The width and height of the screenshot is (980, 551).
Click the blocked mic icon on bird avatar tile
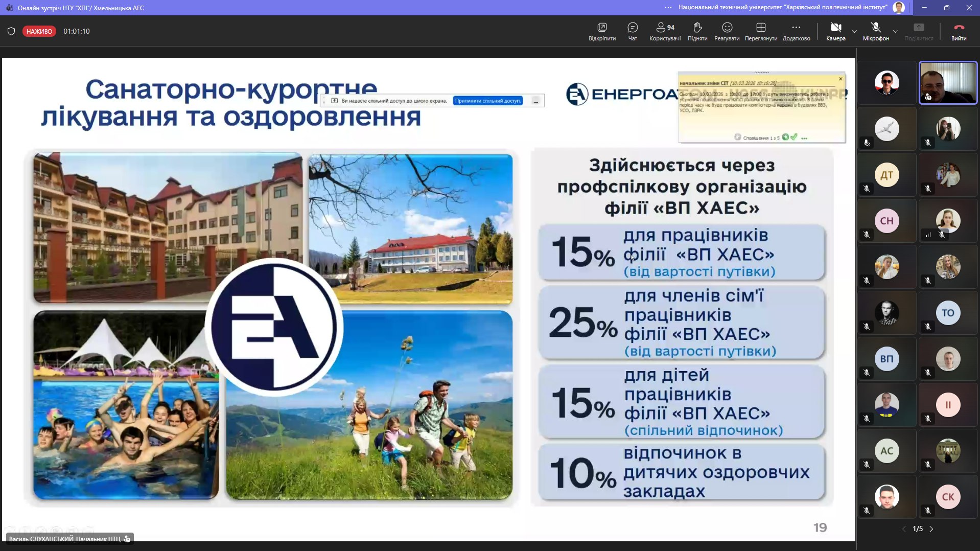[867, 143]
